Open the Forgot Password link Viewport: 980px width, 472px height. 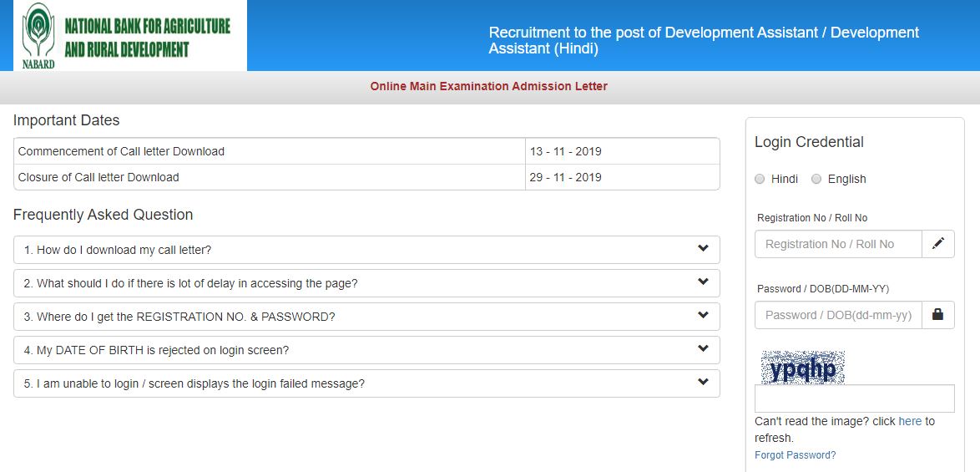coord(795,455)
